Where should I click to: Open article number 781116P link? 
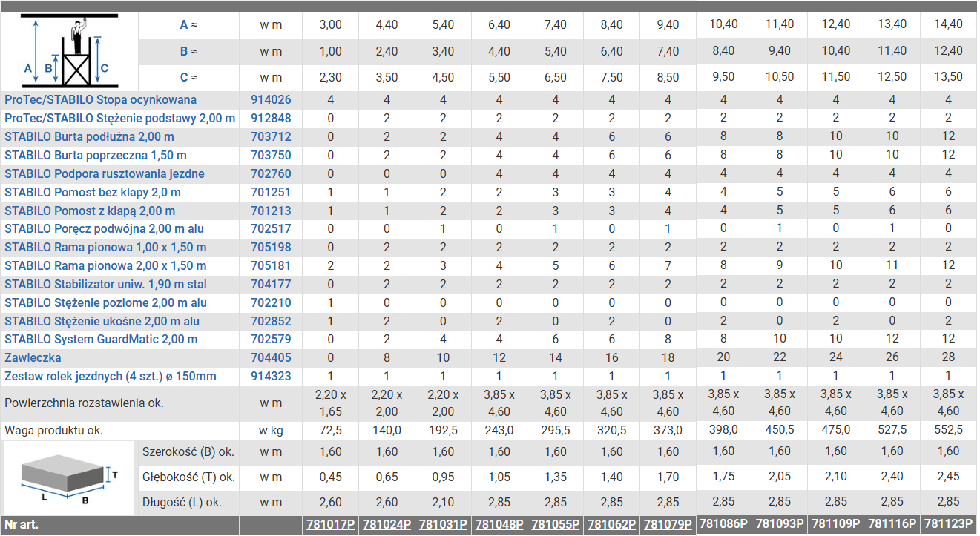892,524
